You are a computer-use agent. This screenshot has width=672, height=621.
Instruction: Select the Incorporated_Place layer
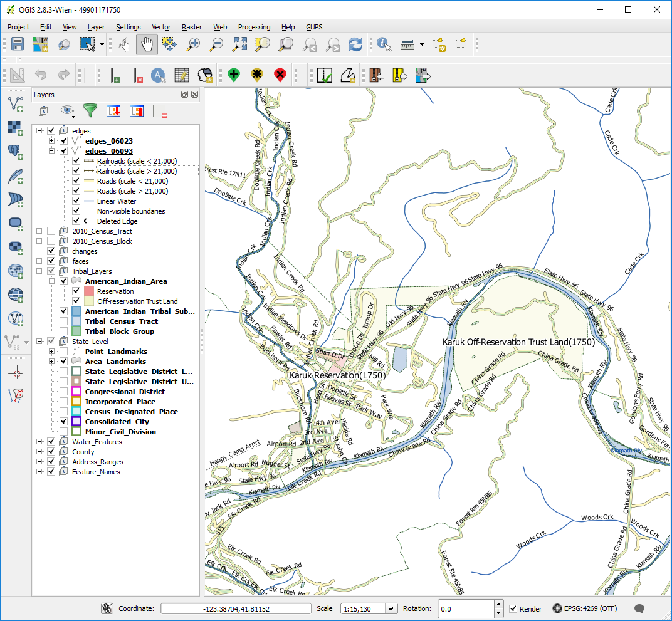tap(120, 402)
